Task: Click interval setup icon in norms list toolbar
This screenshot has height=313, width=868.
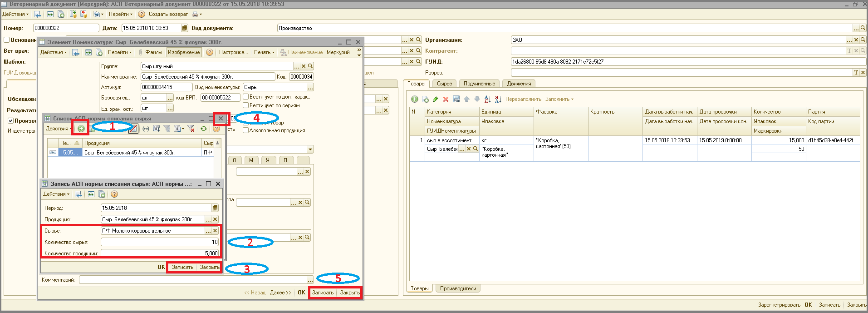Action: click(146, 129)
